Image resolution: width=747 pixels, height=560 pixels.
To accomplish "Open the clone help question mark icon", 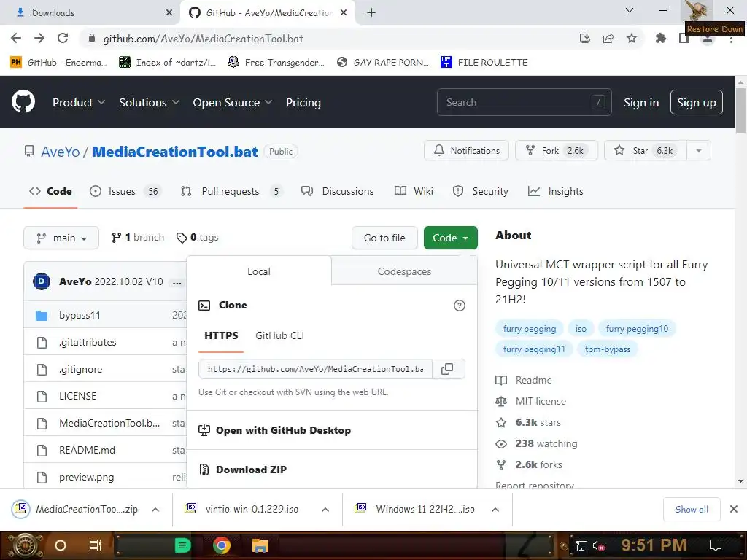I will (x=460, y=306).
